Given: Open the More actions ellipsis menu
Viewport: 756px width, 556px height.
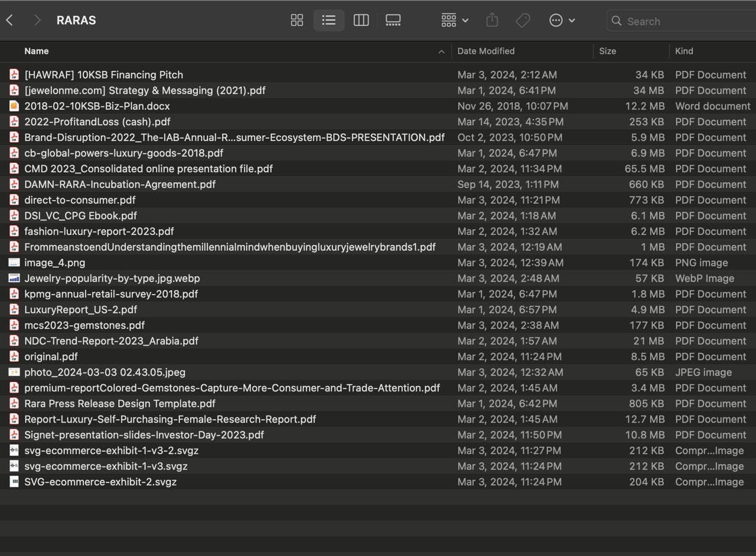Looking at the screenshot, I should point(562,21).
